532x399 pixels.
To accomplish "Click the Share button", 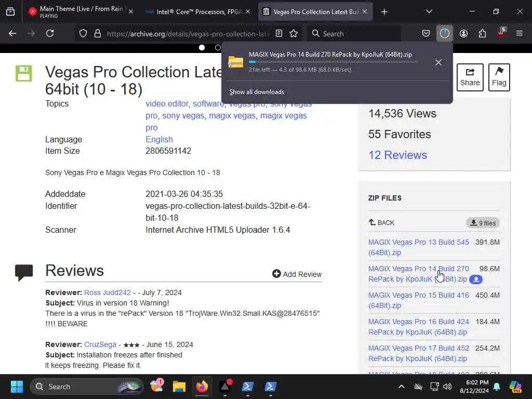I will (x=470, y=77).
